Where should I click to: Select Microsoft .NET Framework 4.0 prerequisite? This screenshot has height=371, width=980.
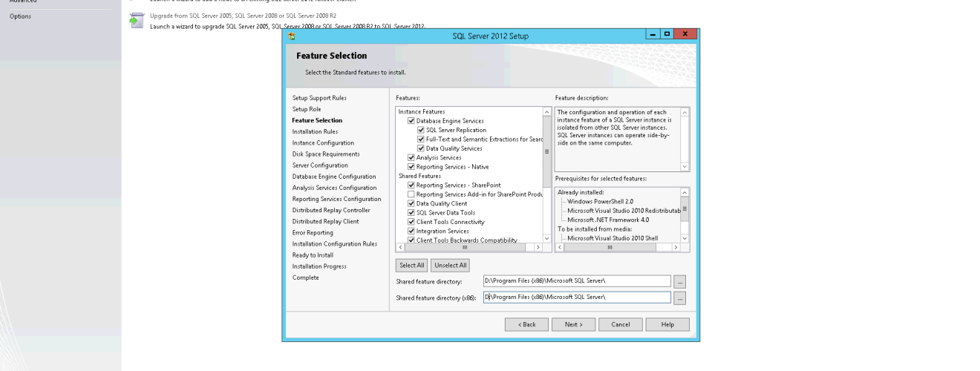[x=608, y=220]
